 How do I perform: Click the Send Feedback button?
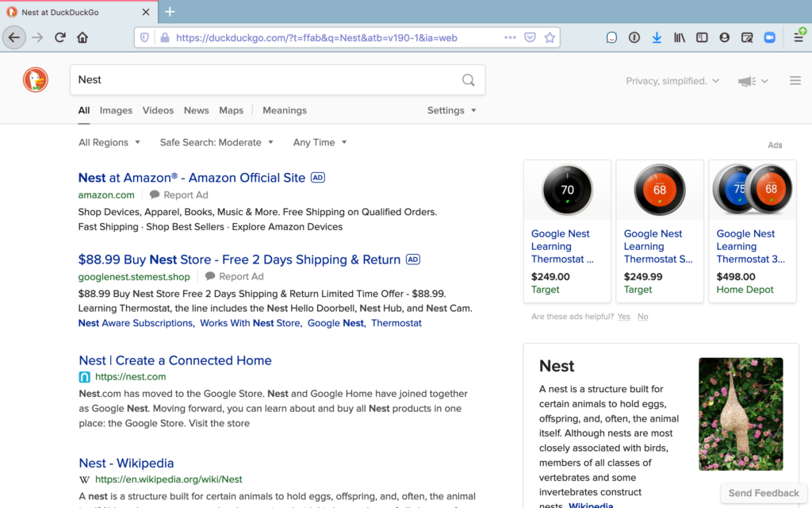point(764,493)
